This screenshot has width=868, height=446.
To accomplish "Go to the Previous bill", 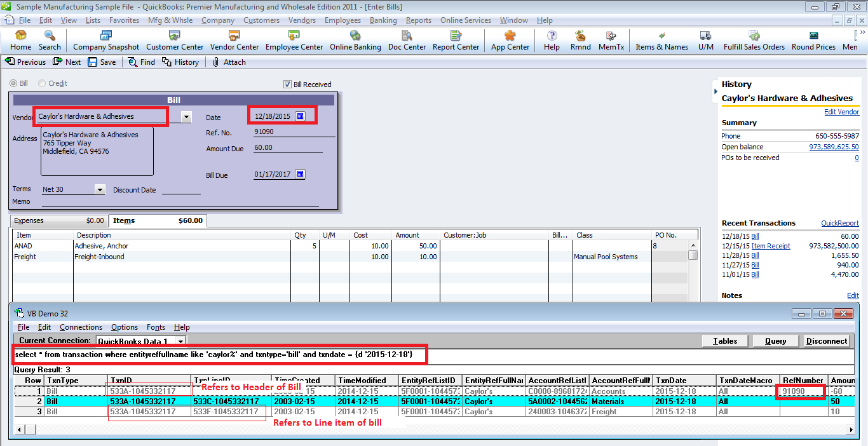I will tap(25, 62).
